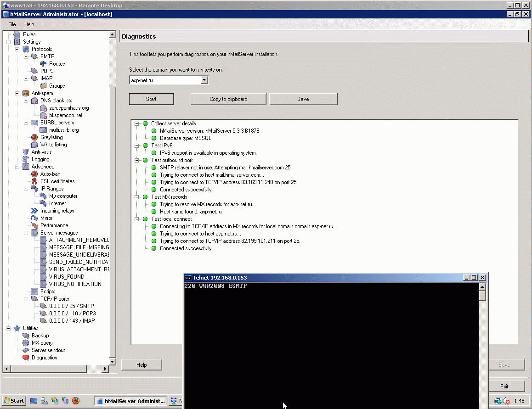
Task: Click the Save button beside Copy to clipboard
Action: point(303,99)
